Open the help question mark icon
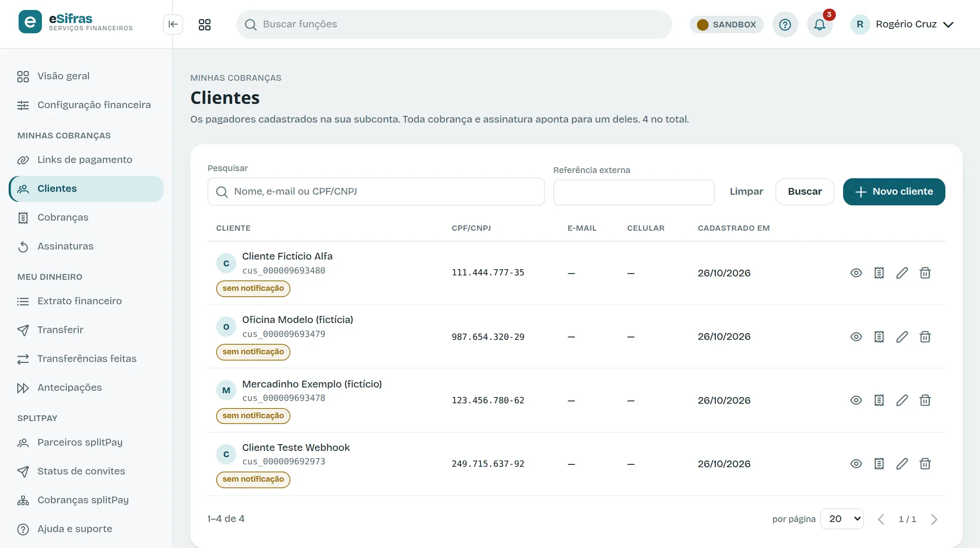Image resolution: width=980 pixels, height=548 pixels. point(785,25)
